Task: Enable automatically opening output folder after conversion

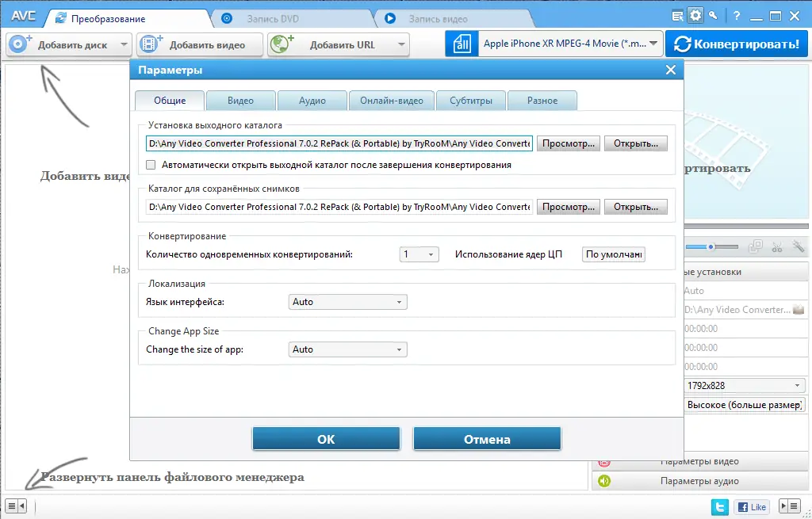Action: [x=150, y=164]
